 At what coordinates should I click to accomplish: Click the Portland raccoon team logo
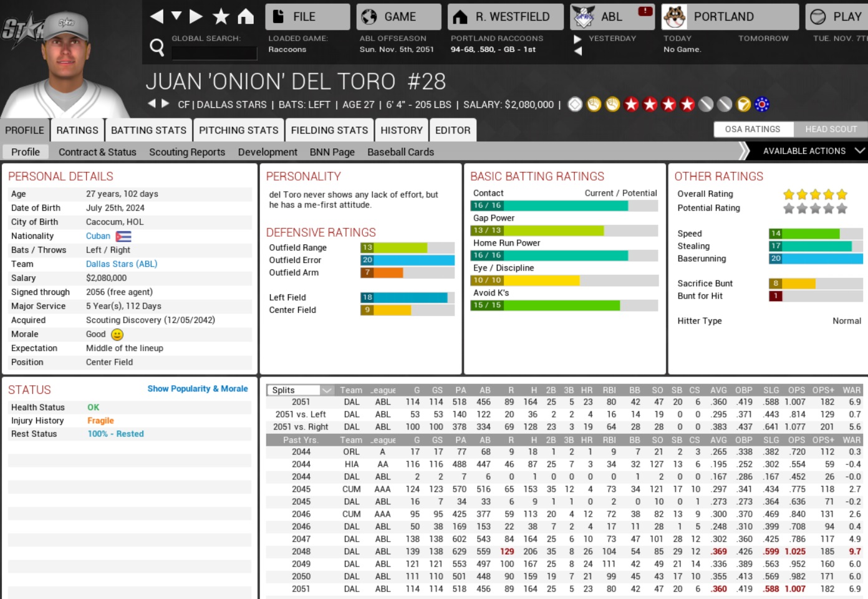click(x=675, y=17)
